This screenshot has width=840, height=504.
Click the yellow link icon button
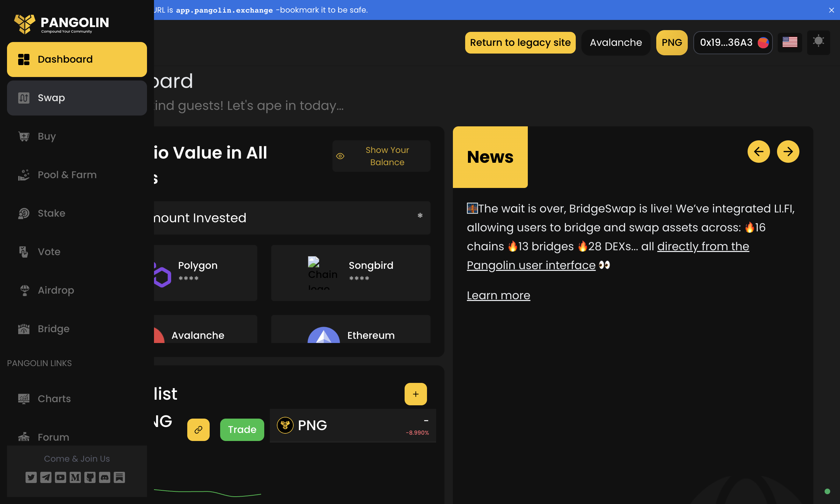tap(198, 430)
